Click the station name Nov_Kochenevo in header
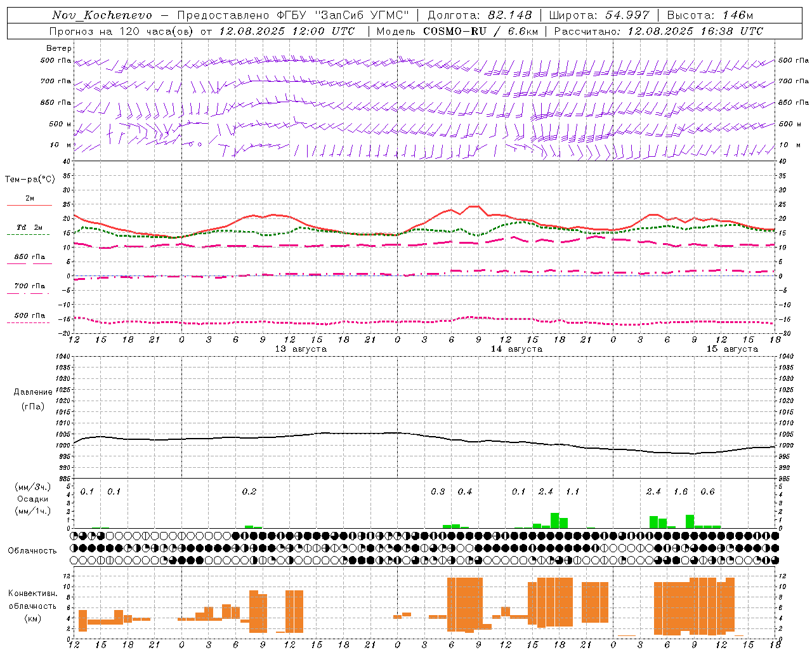Image resolution: width=812 pixels, height=650 pixels. tap(102, 15)
